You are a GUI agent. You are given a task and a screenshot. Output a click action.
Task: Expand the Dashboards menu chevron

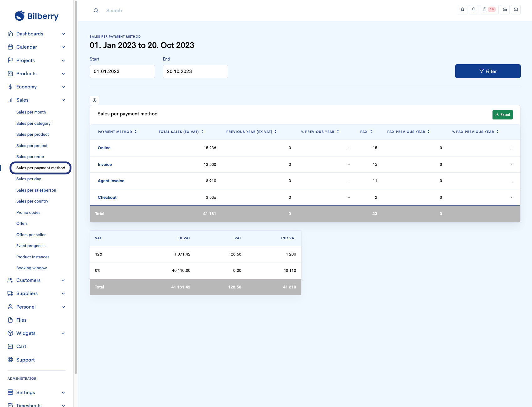[63, 34]
